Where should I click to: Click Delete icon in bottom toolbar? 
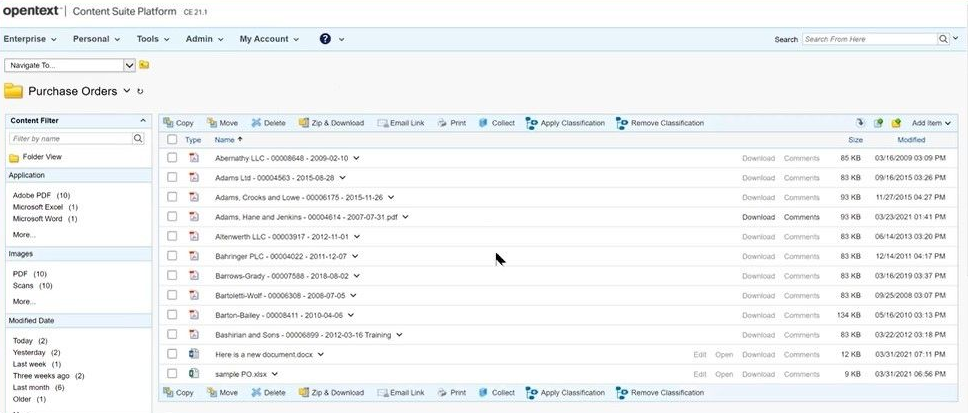click(256, 393)
